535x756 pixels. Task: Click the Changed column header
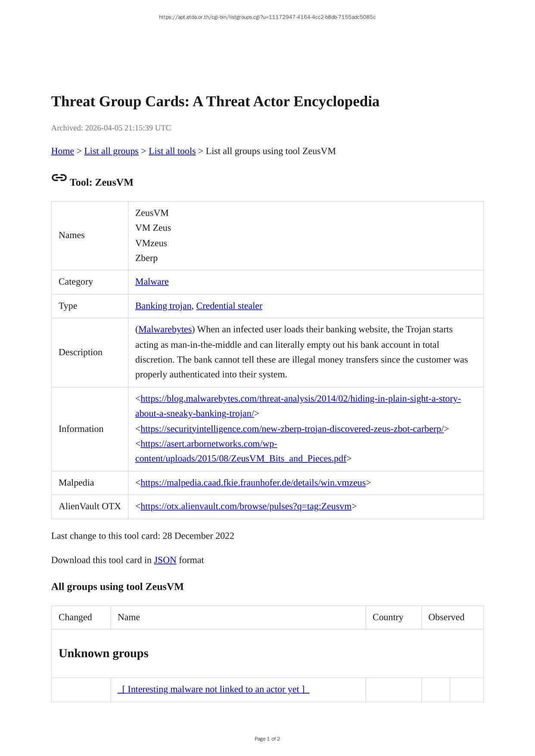[x=75, y=617]
